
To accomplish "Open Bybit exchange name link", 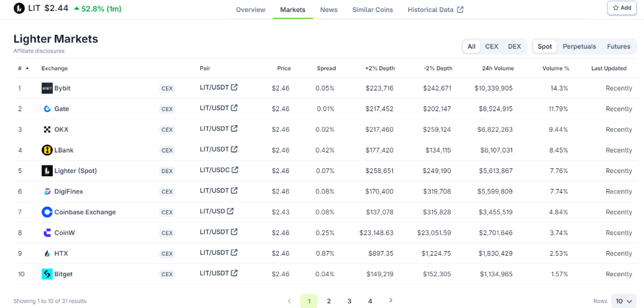I will [x=62, y=88].
